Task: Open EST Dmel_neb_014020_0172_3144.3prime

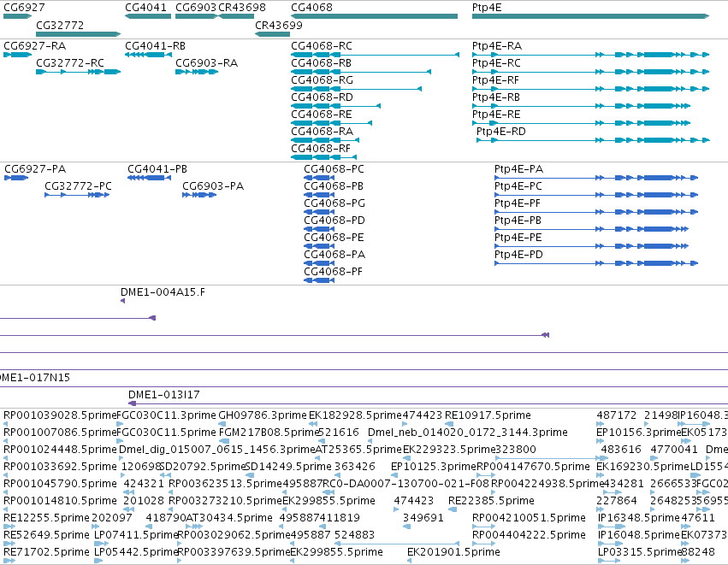Action: point(468,433)
